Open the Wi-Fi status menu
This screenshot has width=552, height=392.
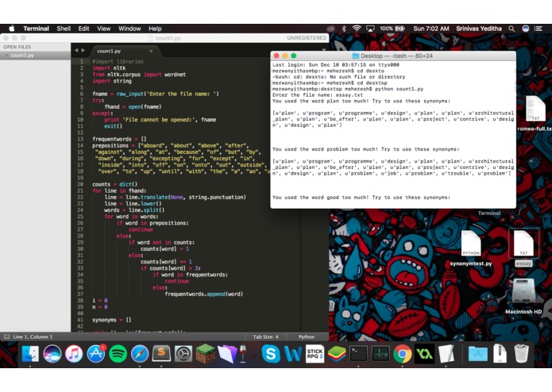click(357, 29)
